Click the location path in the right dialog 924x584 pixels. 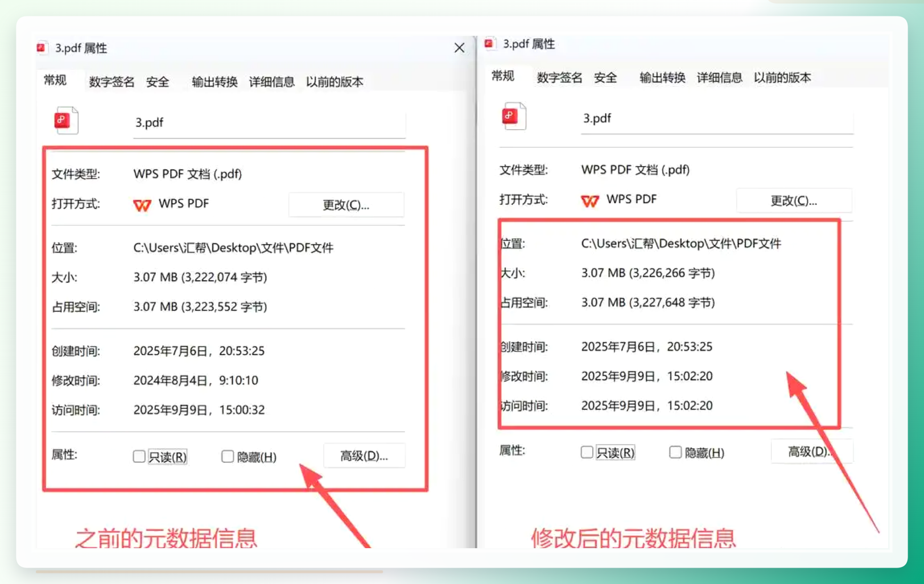tap(681, 244)
